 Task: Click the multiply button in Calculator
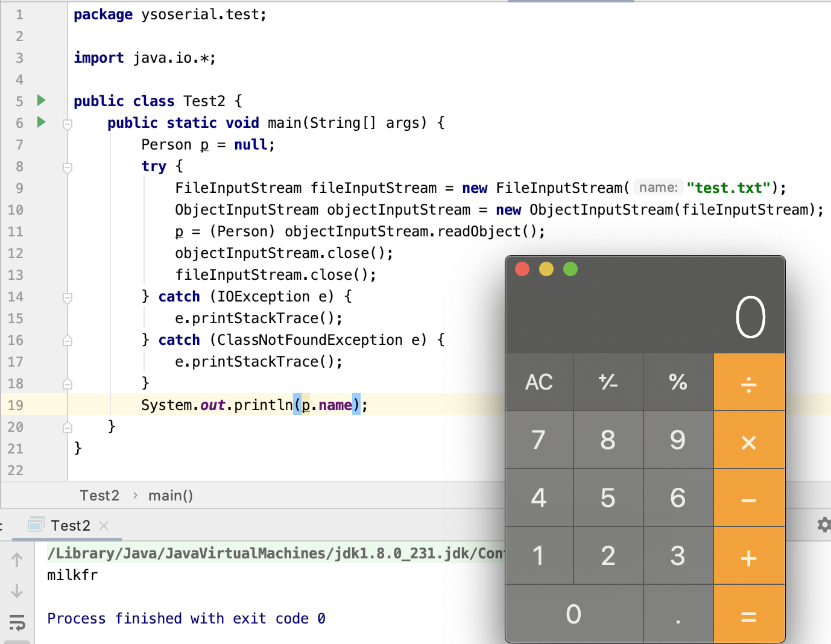tap(749, 440)
